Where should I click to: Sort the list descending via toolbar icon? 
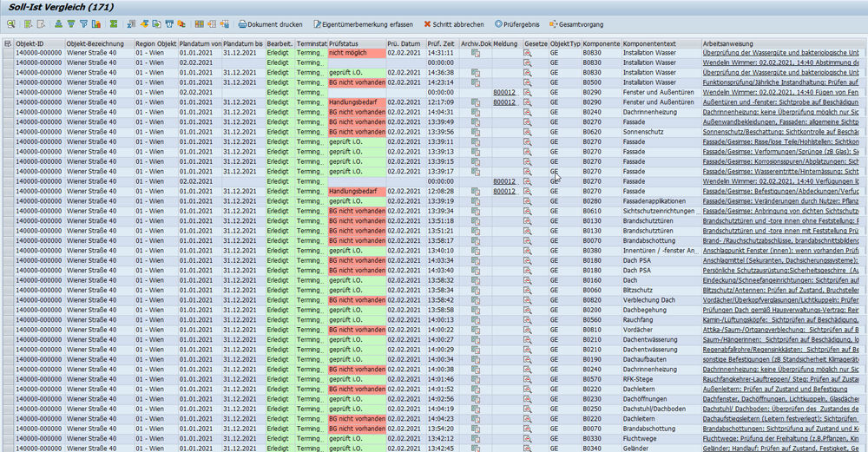point(71,23)
